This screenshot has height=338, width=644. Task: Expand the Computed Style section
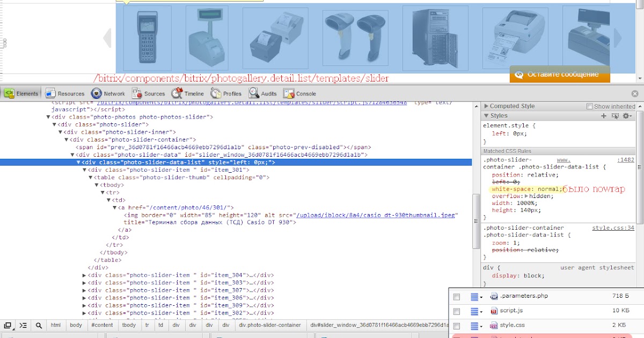click(x=486, y=106)
